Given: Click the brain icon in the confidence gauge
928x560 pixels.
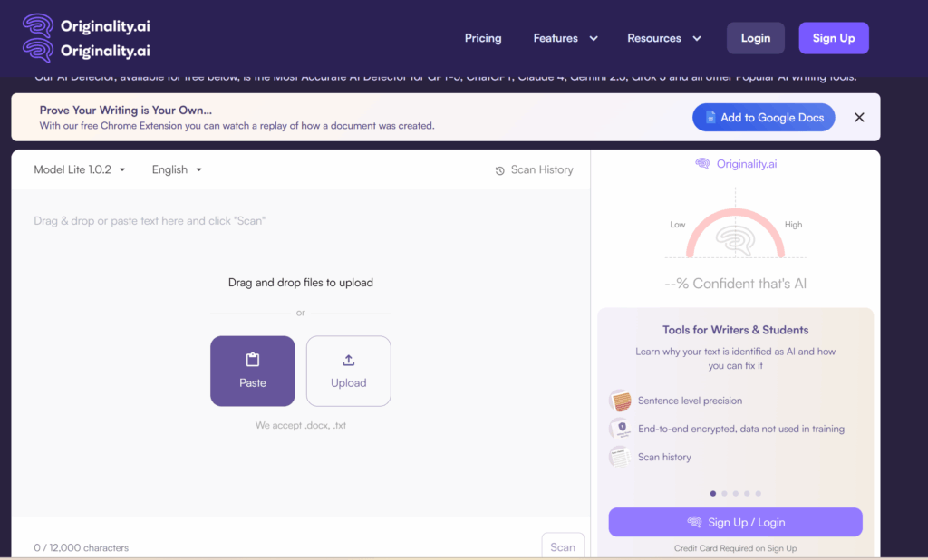Looking at the screenshot, I should (735, 241).
